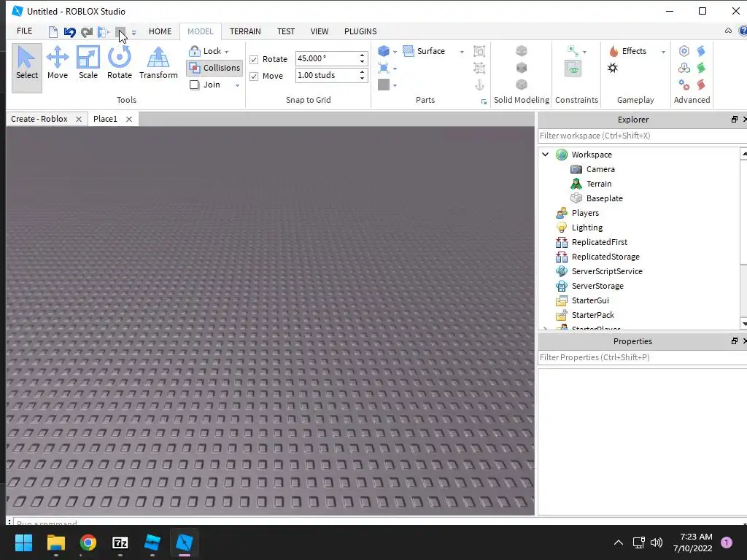Toggle the Collisions button
747x560 pixels.
click(x=214, y=68)
